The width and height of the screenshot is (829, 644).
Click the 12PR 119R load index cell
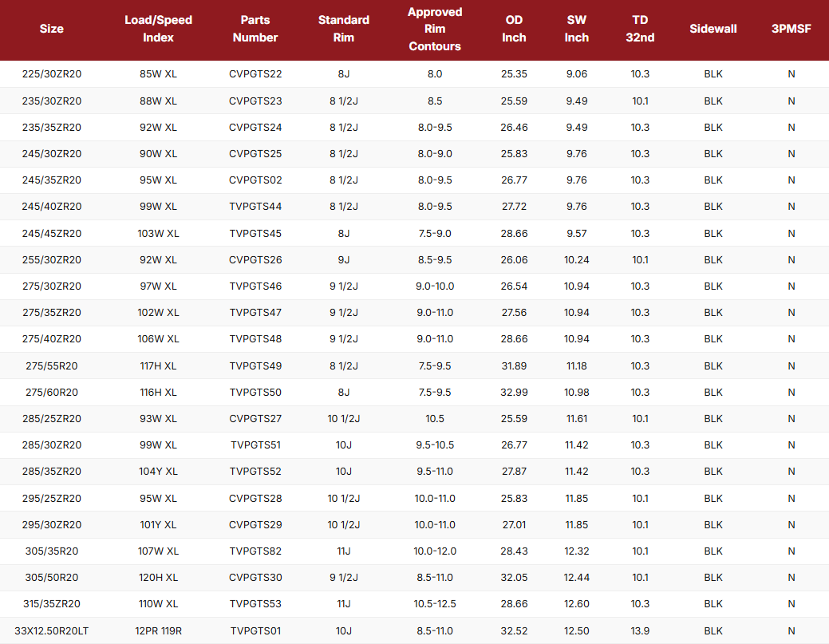pos(158,630)
